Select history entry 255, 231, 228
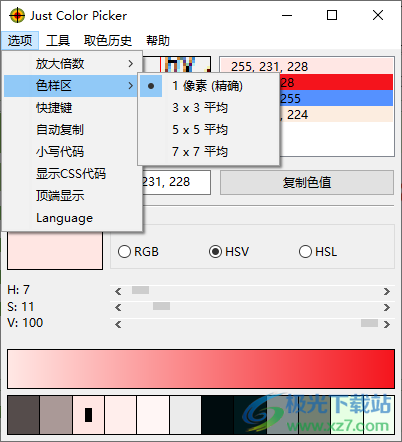402x442 pixels. pos(307,66)
